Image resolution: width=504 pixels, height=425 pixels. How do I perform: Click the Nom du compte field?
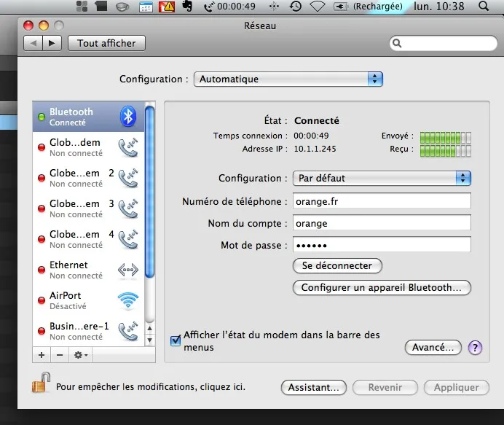point(382,223)
